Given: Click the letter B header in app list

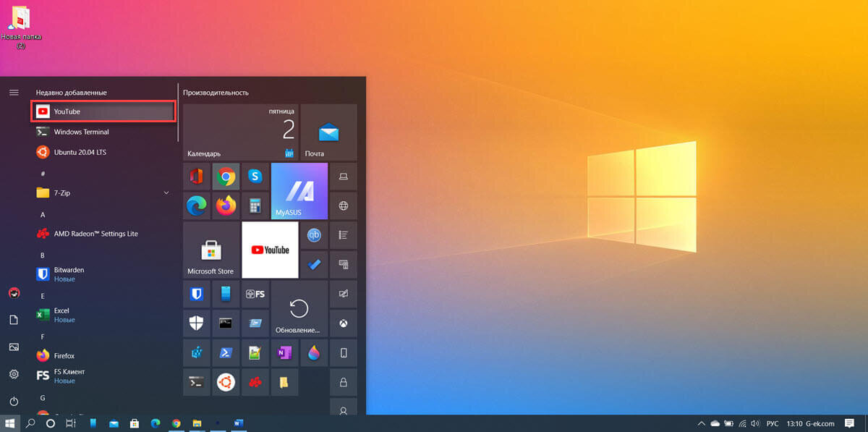Looking at the screenshot, I should (43, 255).
